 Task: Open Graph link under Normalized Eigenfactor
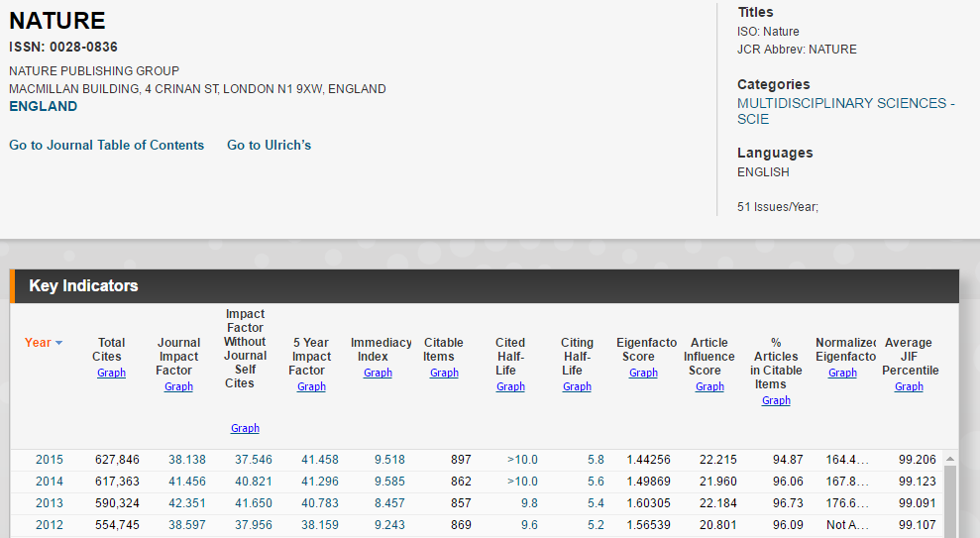(x=842, y=373)
